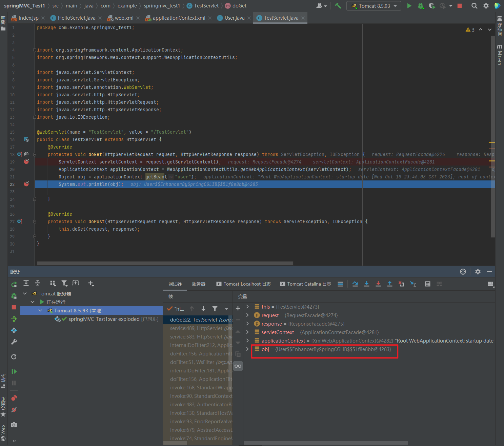
Task: Click the red Force Step Into arrow
Action: (378, 284)
